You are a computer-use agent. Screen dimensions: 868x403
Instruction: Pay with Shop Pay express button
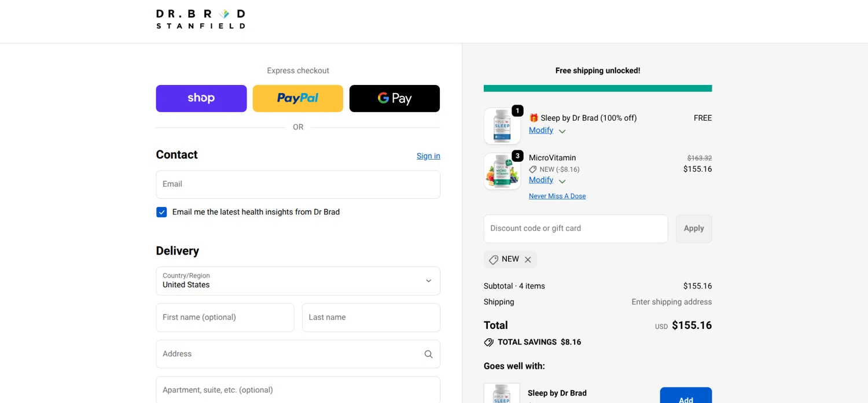click(x=201, y=98)
